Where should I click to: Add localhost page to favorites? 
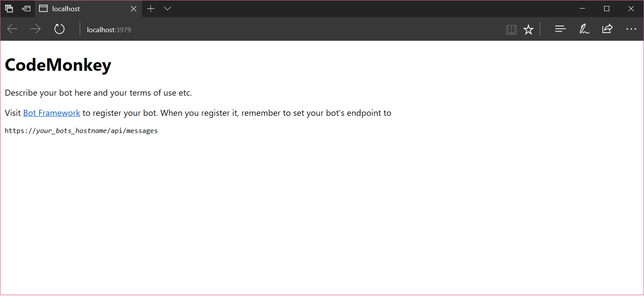[x=528, y=29]
